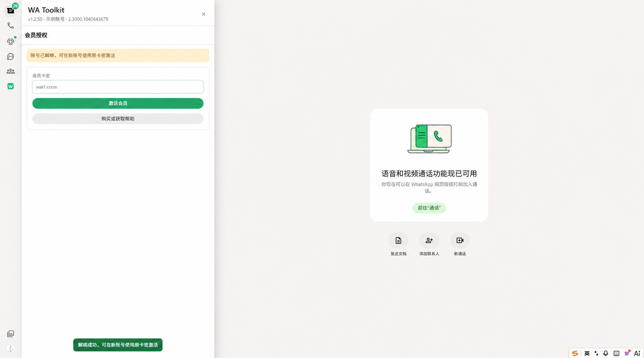Open the Status updates icon
This screenshot has height=358, width=644.
point(11,41)
